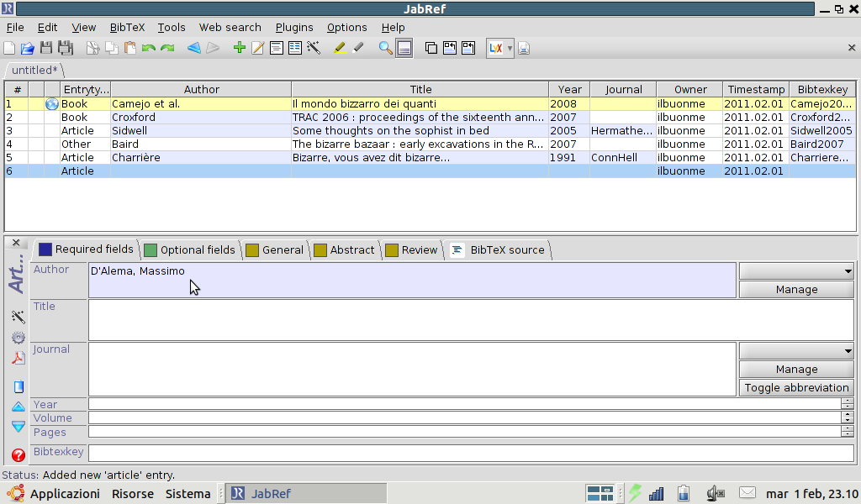The image size is (861, 504).
Task: Go to the previous entry with the up arrow
Action: (18, 407)
